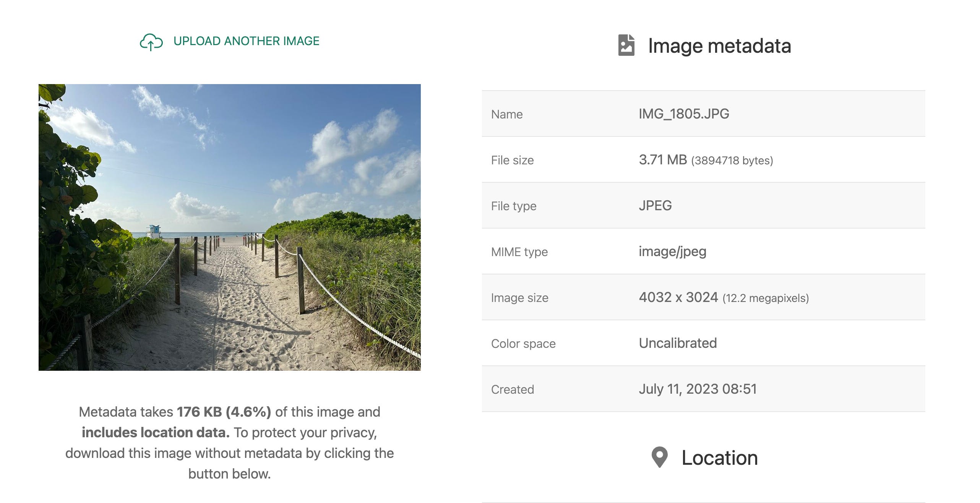Click the Color space row label
This screenshot has height=503, width=980.
523,344
